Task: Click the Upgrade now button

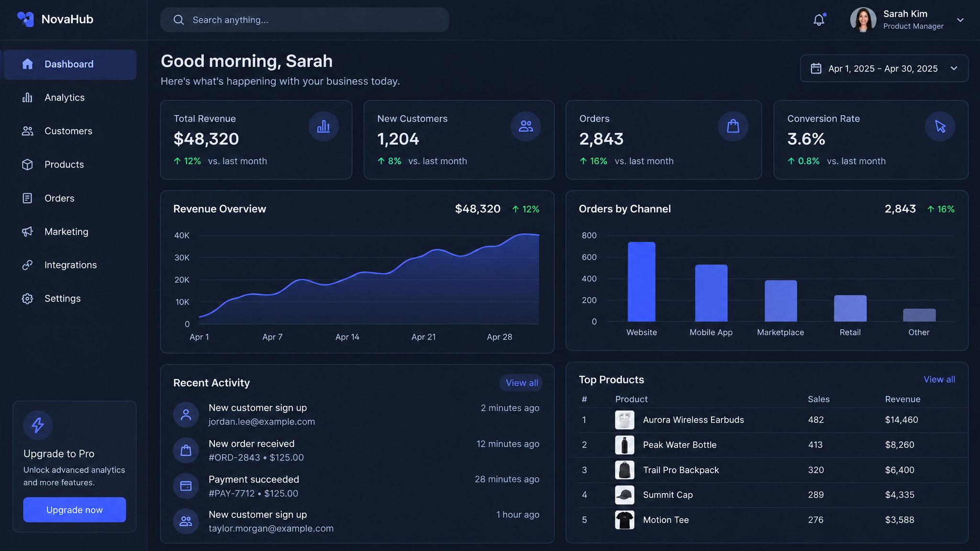Action: tap(75, 510)
